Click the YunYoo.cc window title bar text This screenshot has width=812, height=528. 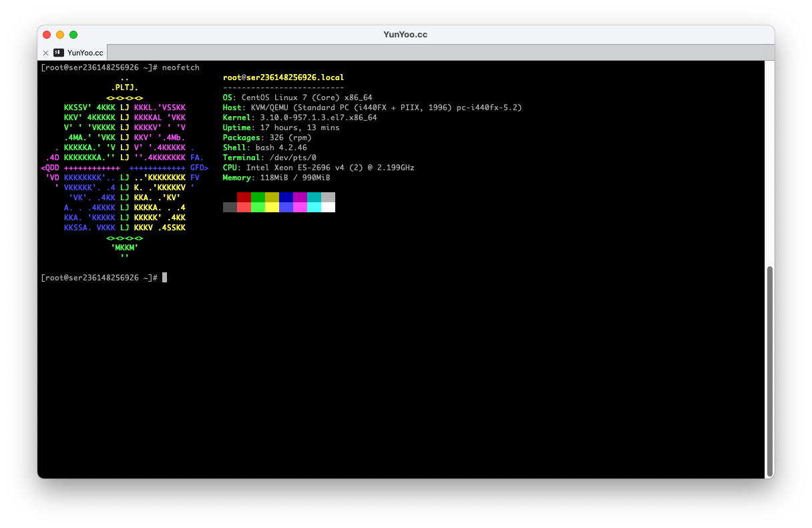pos(405,35)
